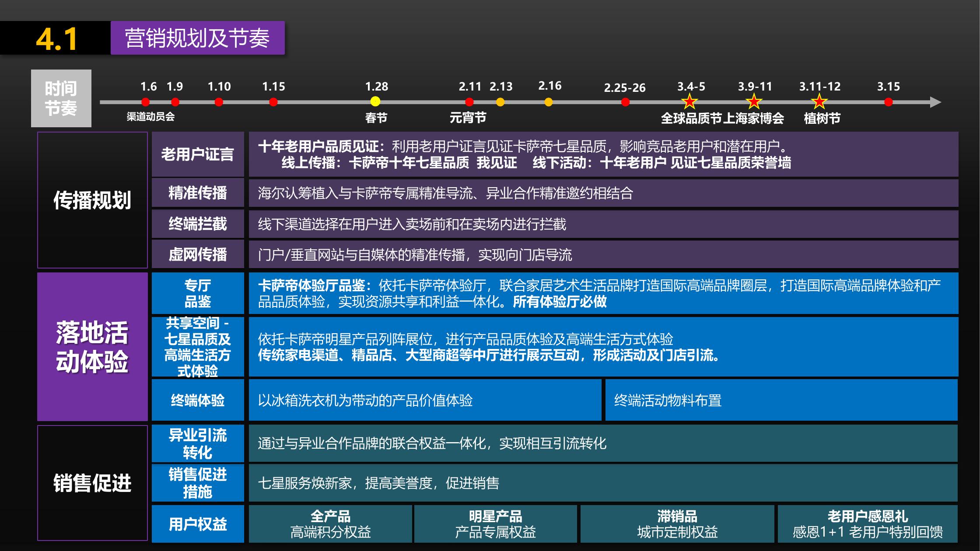
Task: Select the 终端拦截 cell
Action: pyautogui.click(x=198, y=224)
